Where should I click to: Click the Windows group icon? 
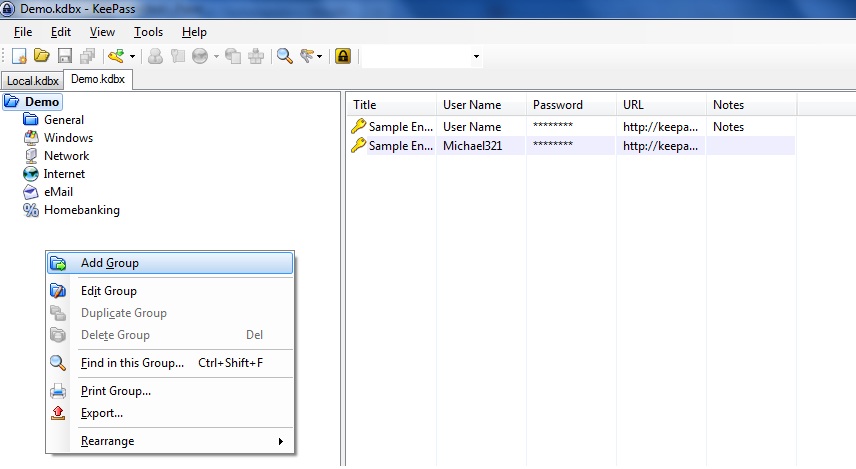point(31,138)
